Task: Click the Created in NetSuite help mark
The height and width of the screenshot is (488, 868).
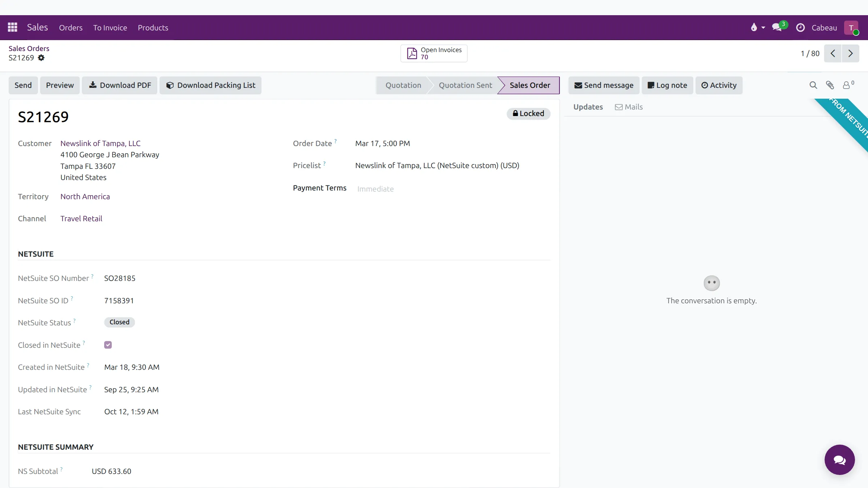Action: [88, 365]
